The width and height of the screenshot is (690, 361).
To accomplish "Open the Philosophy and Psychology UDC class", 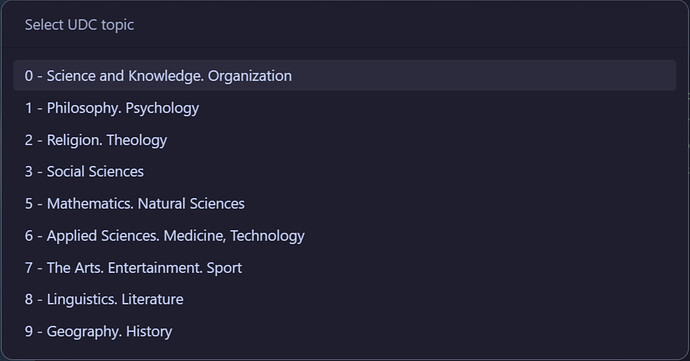I will click(x=345, y=108).
